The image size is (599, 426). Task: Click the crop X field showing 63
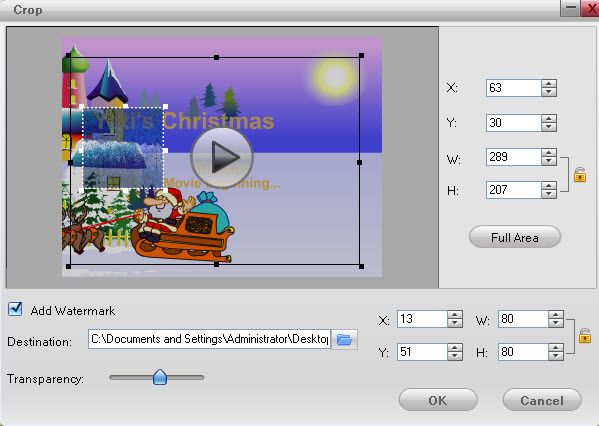(514, 88)
